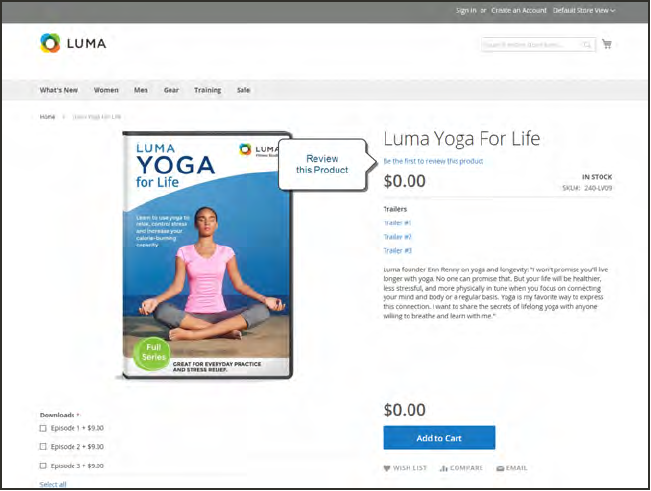This screenshot has height=491, width=651.
Task: Click the search magnifier icon
Action: (x=587, y=44)
